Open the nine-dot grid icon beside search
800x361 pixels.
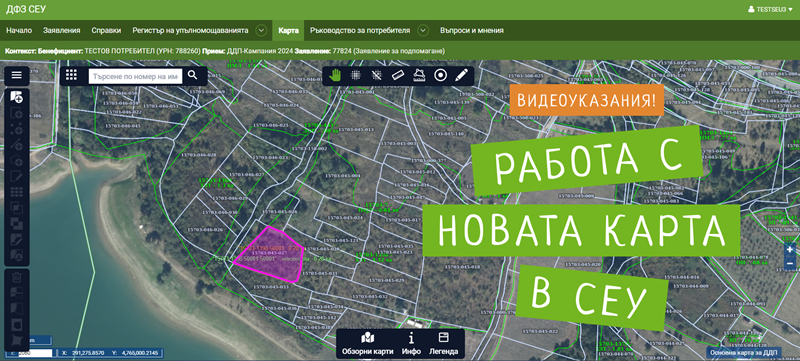pyautogui.click(x=71, y=75)
